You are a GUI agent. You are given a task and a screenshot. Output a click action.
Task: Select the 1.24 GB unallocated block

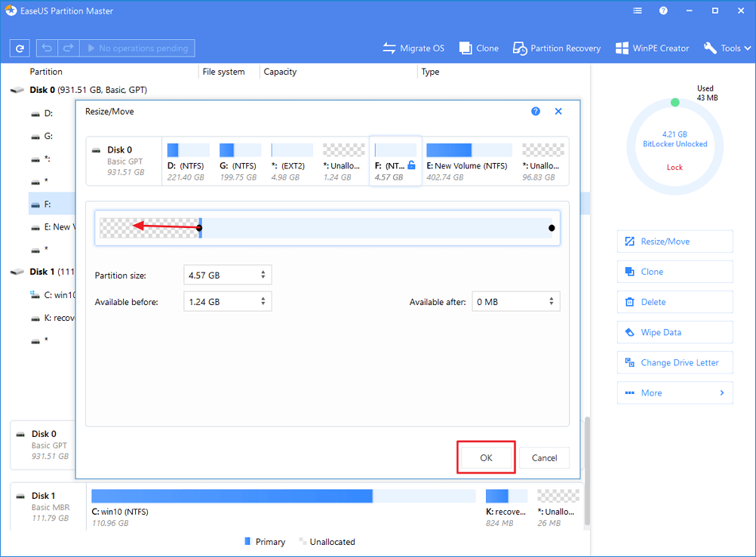pos(343,162)
